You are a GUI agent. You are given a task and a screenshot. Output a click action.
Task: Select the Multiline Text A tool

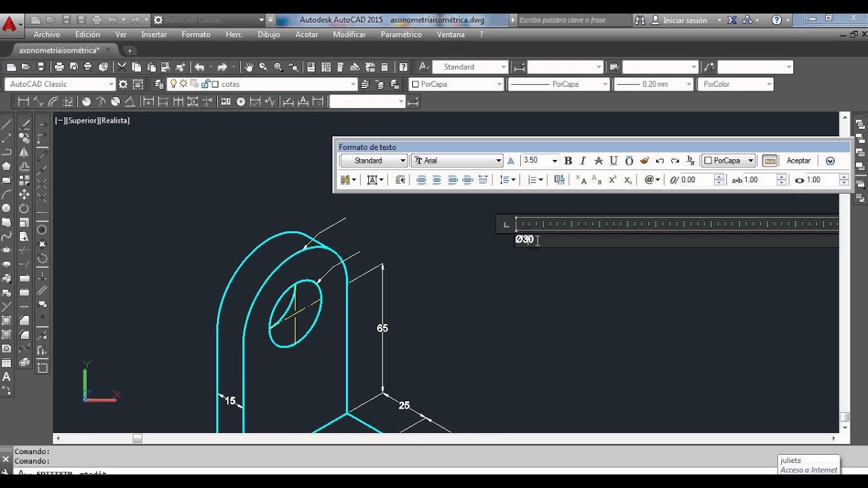tap(7, 377)
